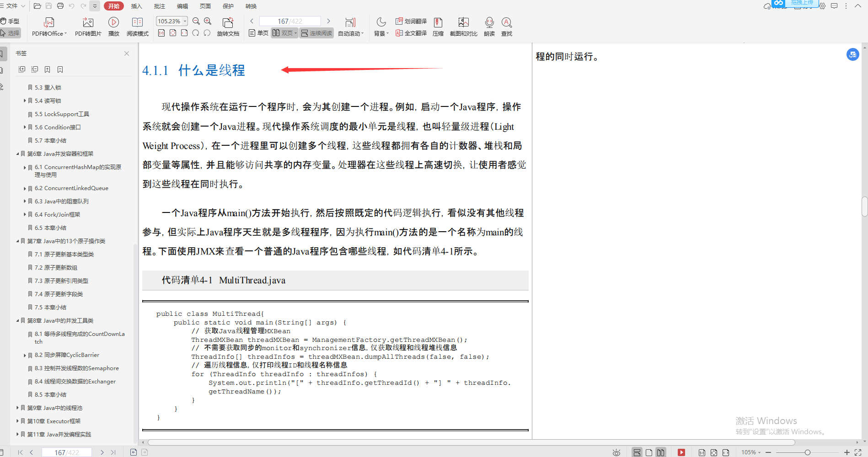The height and width of the screenshot is (457, 868).
Task: Disable 连续阅读 continuous reading mode
Action: coord(316,33)
